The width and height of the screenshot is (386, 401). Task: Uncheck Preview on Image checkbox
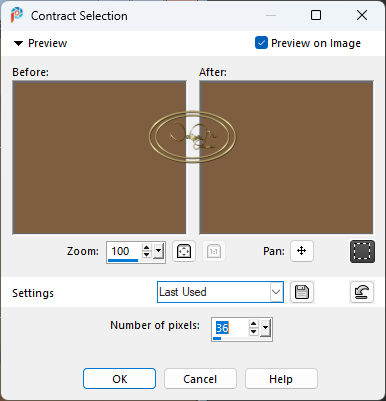point(261,43)
